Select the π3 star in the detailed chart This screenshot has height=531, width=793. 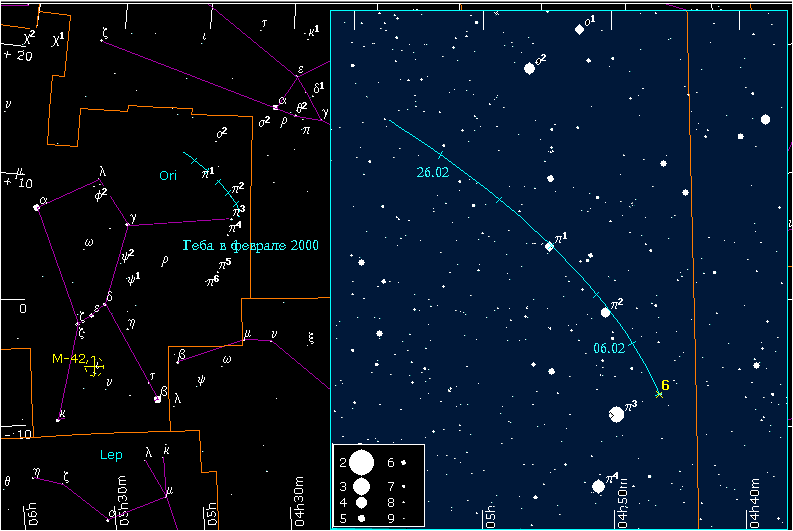click(x=616, y=414)
